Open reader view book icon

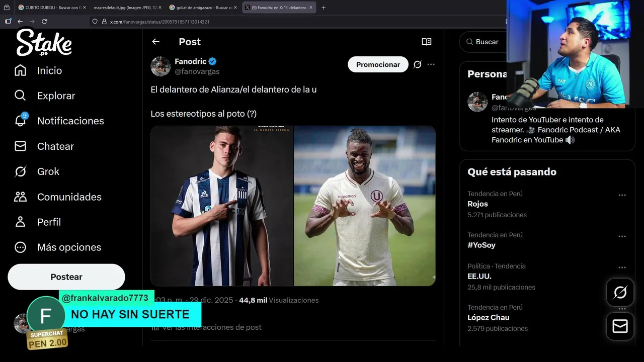427,42
